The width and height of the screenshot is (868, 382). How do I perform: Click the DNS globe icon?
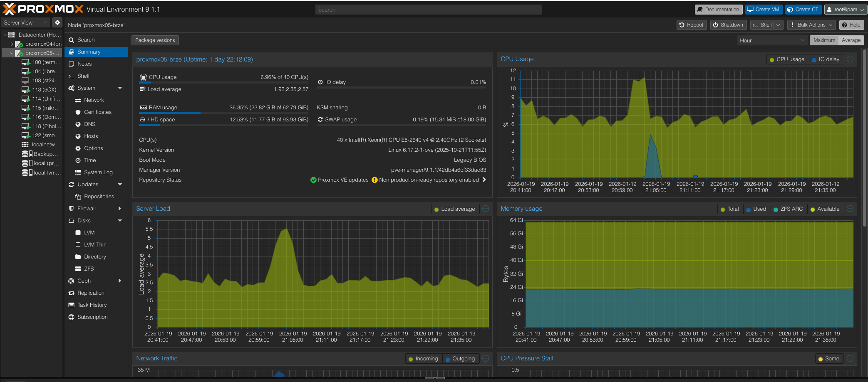78,124
